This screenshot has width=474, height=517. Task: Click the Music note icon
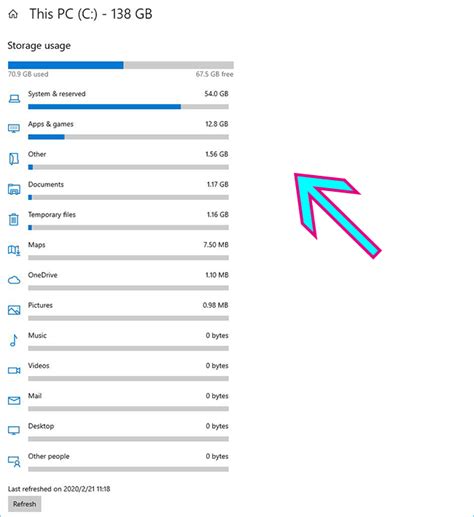14,340
